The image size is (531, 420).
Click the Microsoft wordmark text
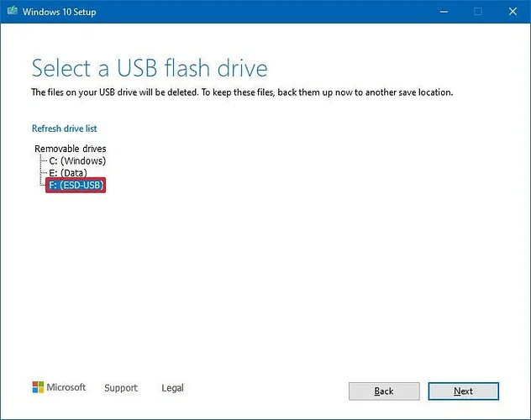click(x=66, y=387)
